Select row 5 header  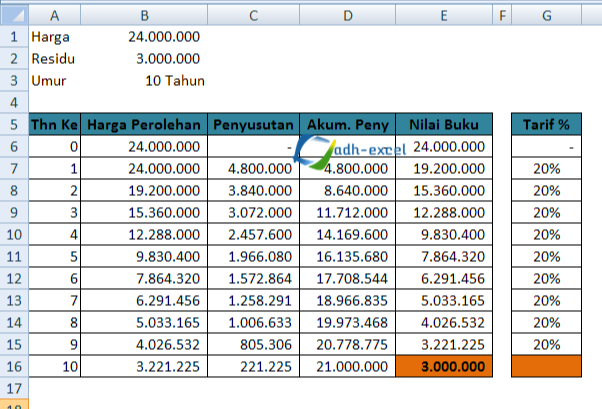point(14,124)
